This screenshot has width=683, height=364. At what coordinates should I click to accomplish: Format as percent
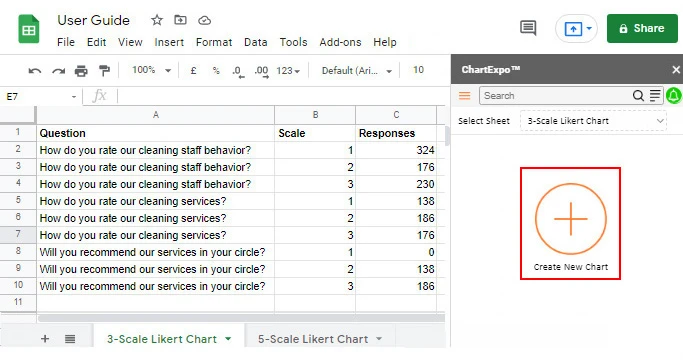point(216,71)
